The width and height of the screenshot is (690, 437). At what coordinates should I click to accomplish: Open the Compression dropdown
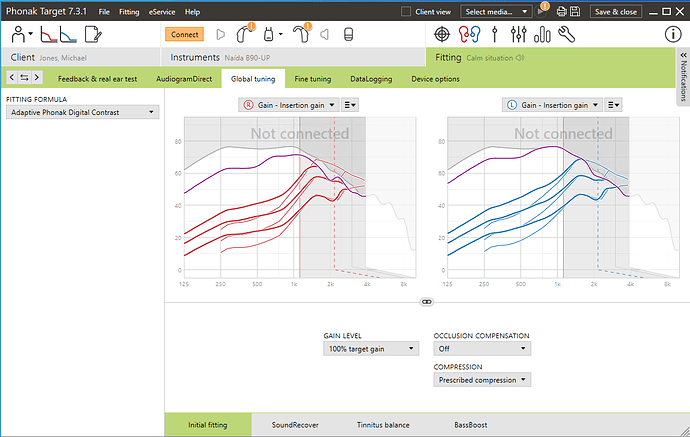482,380
